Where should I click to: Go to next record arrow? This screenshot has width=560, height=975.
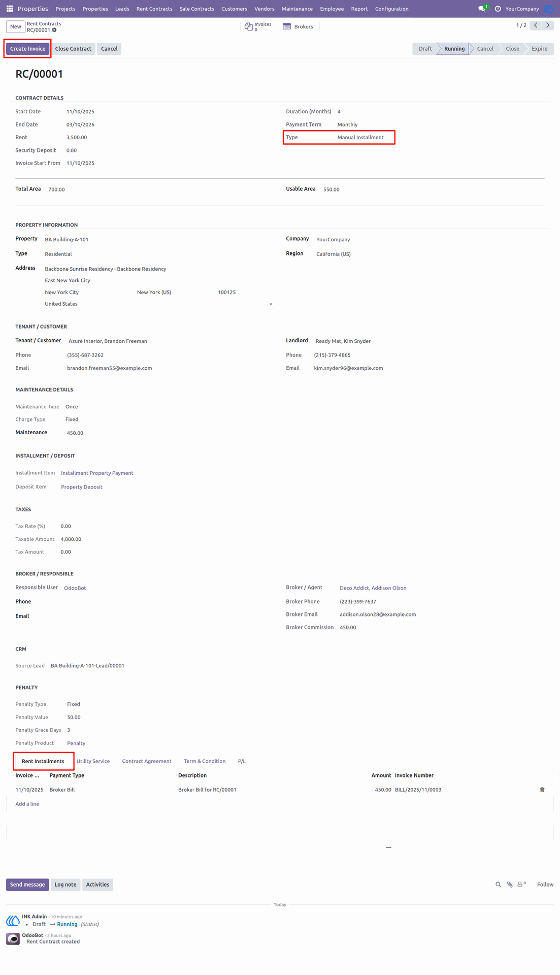(548, 25)
